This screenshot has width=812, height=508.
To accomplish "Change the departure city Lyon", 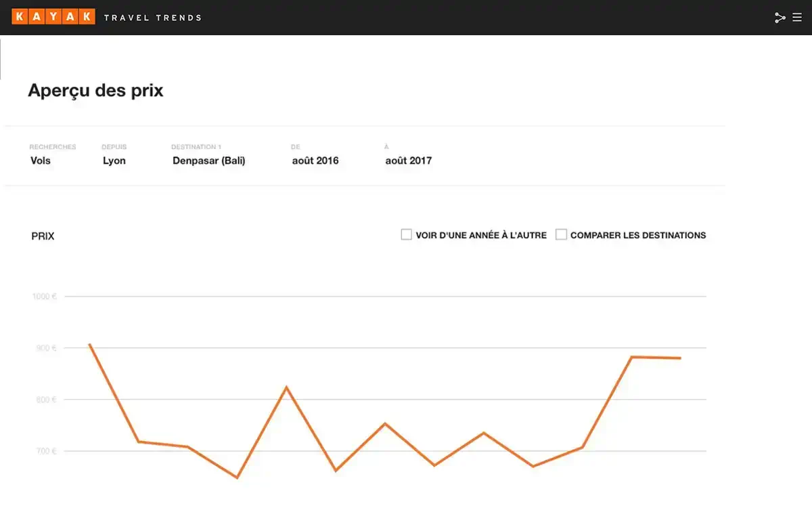I will 114,161.
